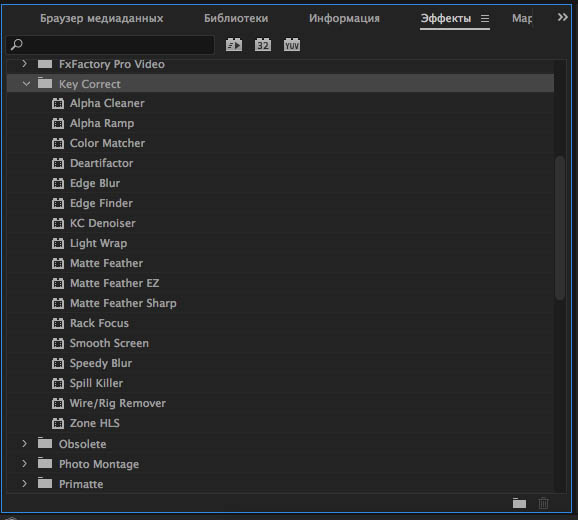Click FxFactory Pro Video folder icon
The image size is (578, 520).
(45, 64)
